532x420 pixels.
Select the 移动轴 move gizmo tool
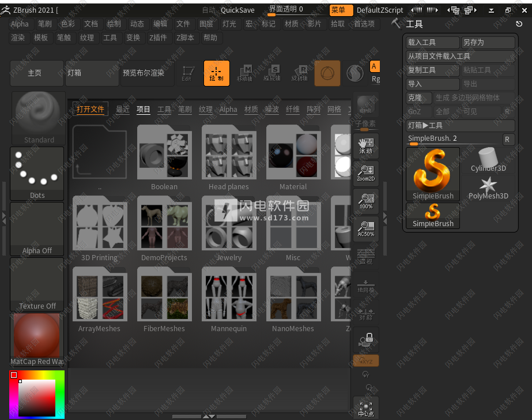coord(244,73)
